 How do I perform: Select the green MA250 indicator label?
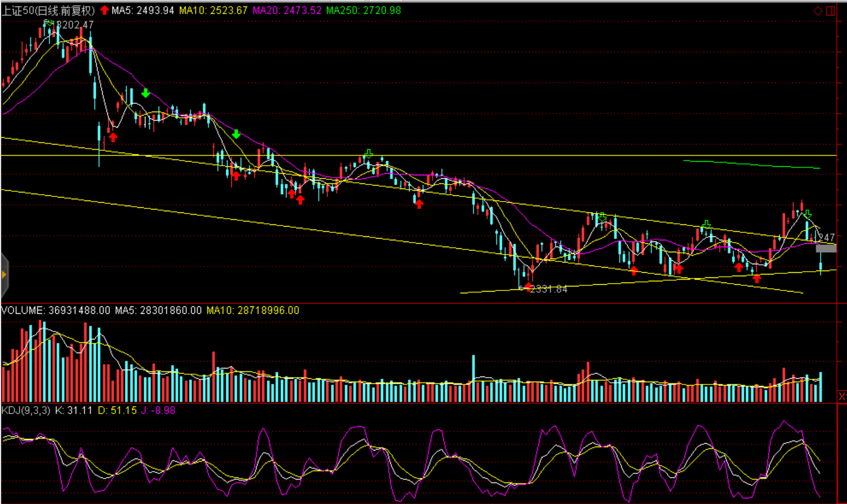[x=363, y=10]
